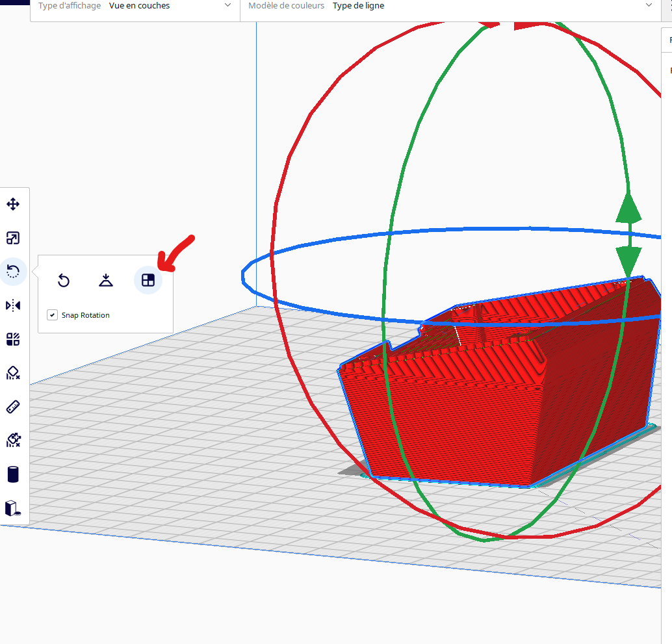Uncheck the Snap Rotation checkbox

[x=52, y=315]
